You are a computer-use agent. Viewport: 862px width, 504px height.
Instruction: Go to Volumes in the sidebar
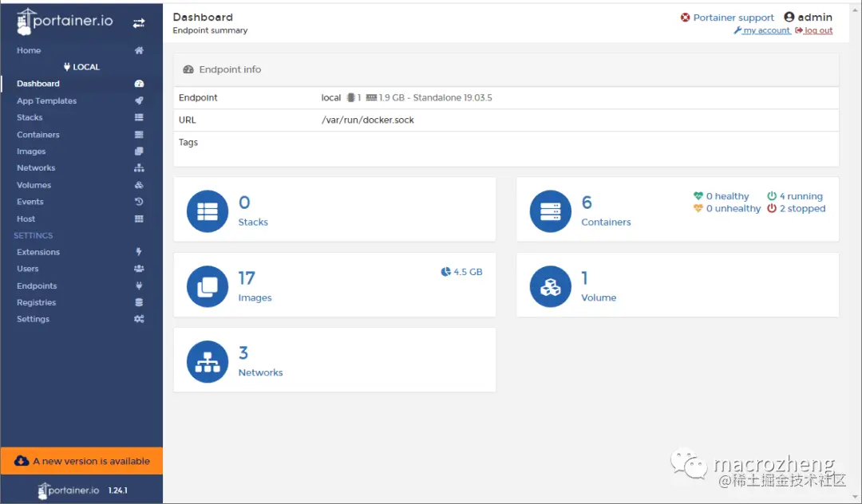pyautogui.click(x=34, y=185)
